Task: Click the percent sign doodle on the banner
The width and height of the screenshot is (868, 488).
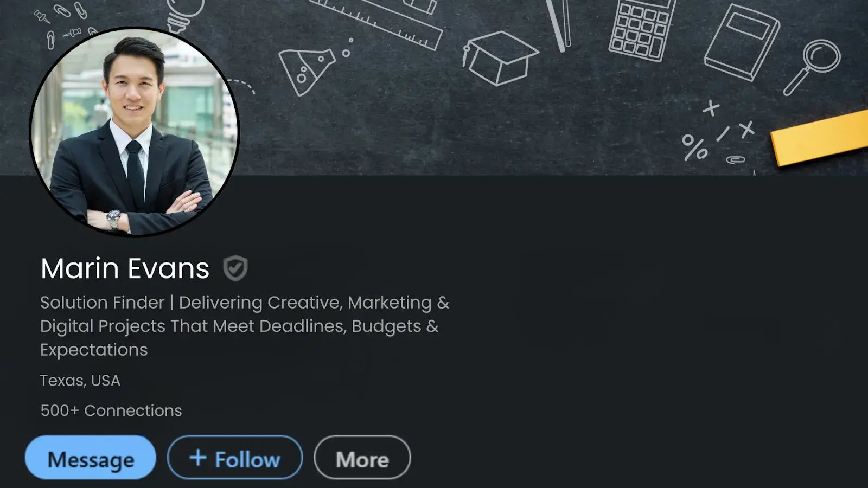Action: tap(694, 147)
